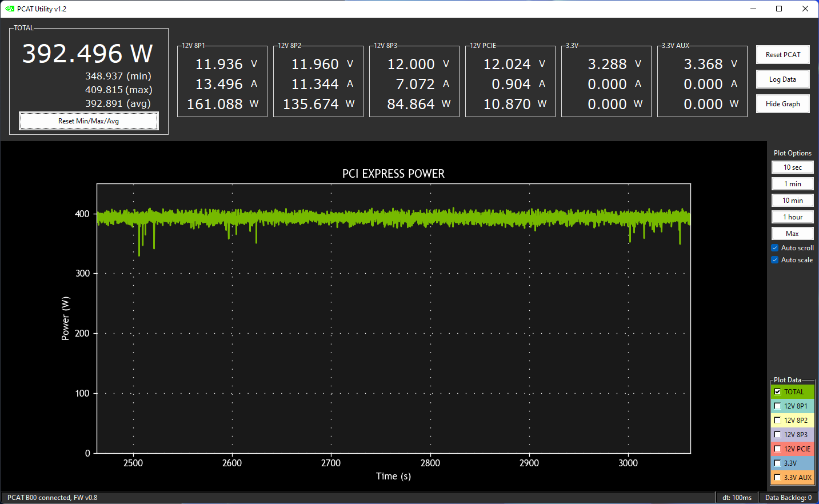Maximize the PCAT Utility window
Screen dimensions: 819x504
pos(779,9)
